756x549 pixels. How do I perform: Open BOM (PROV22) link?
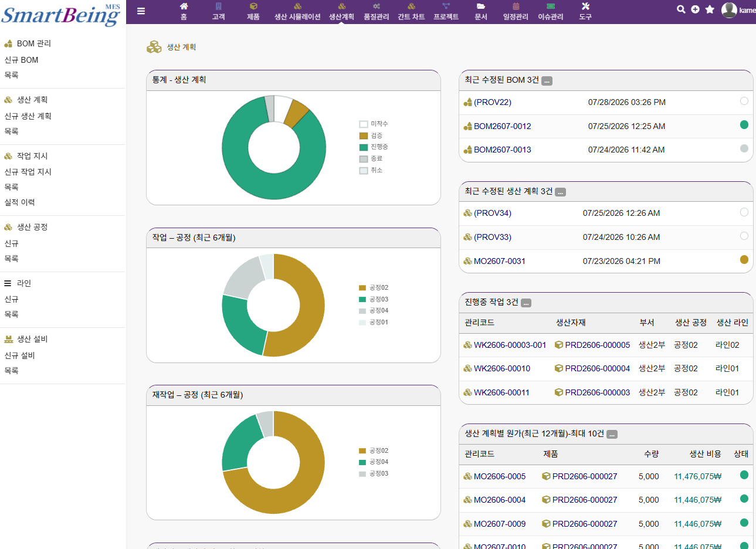pos(493,102)
